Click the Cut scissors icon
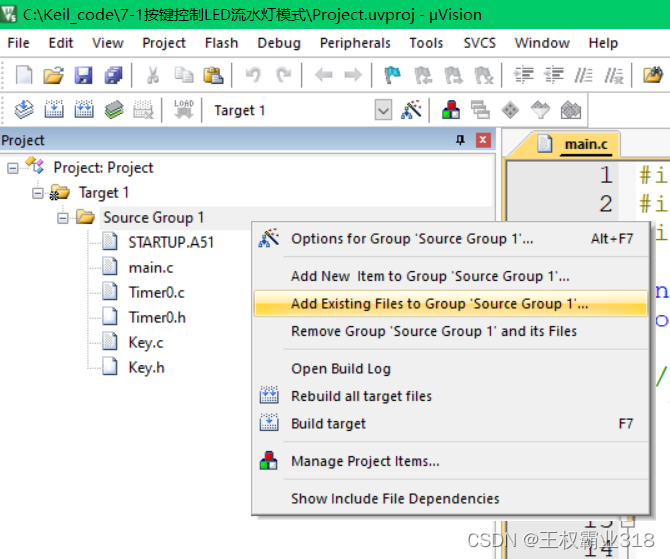Screen dimensions: 670x559 [x=153, y=75]
